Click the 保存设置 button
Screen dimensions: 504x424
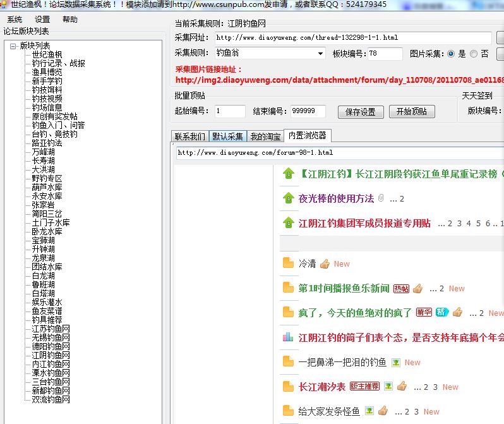(361, 112)
